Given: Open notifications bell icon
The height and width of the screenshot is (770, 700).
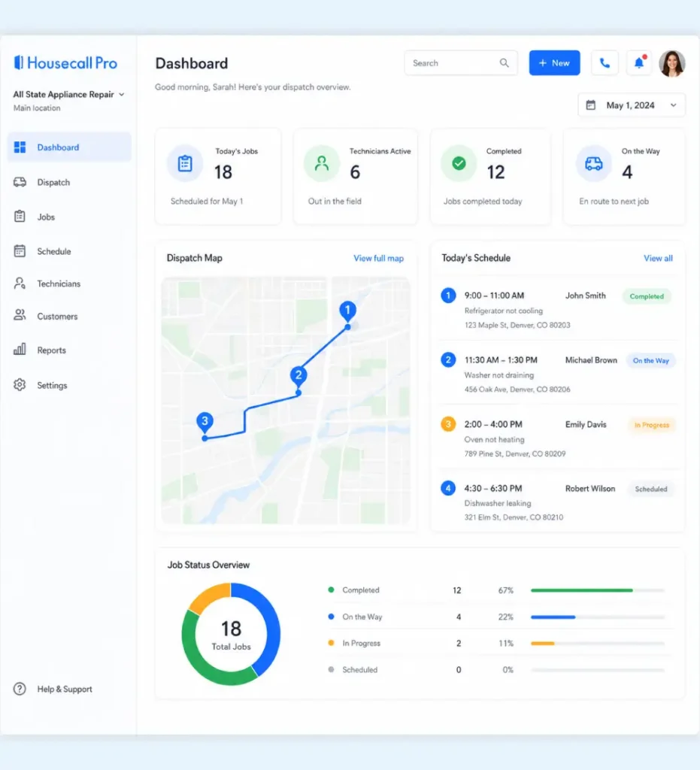Looking at the screenshot, I should pyautogui.click(x=639, y=63).
